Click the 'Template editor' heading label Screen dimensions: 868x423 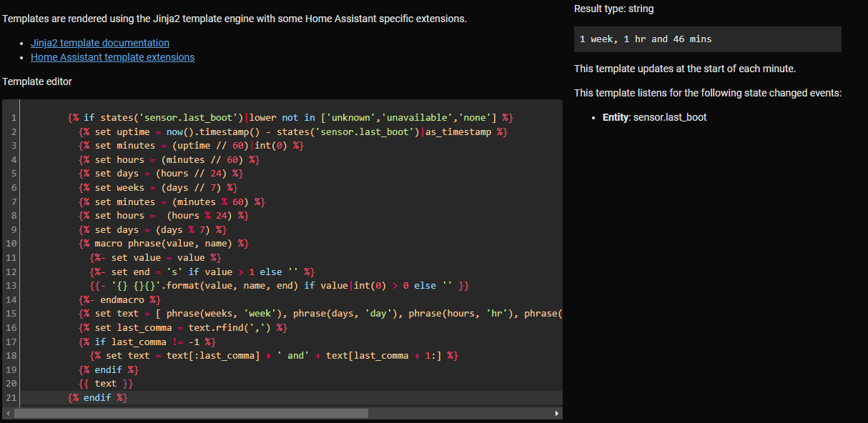pos(37,81)
